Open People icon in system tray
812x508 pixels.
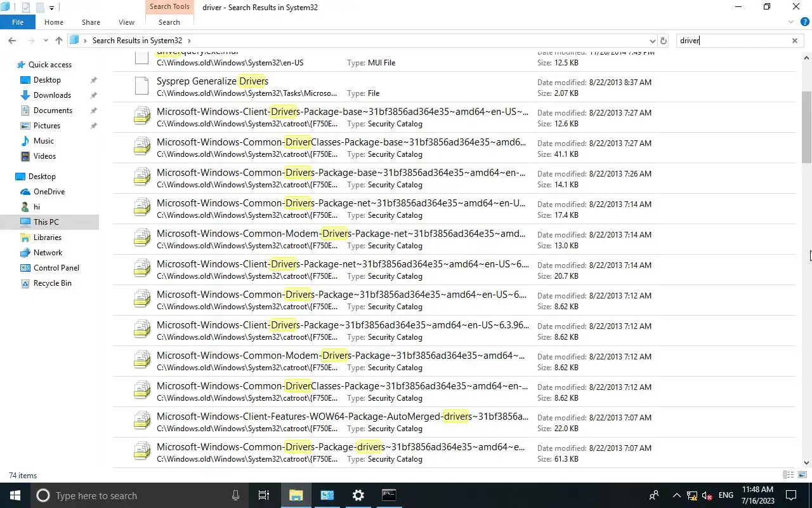click(654, 495)
